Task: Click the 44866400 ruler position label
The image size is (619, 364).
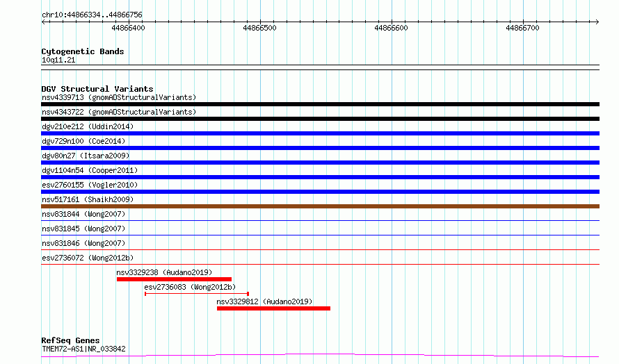Action: coord(128,28)
